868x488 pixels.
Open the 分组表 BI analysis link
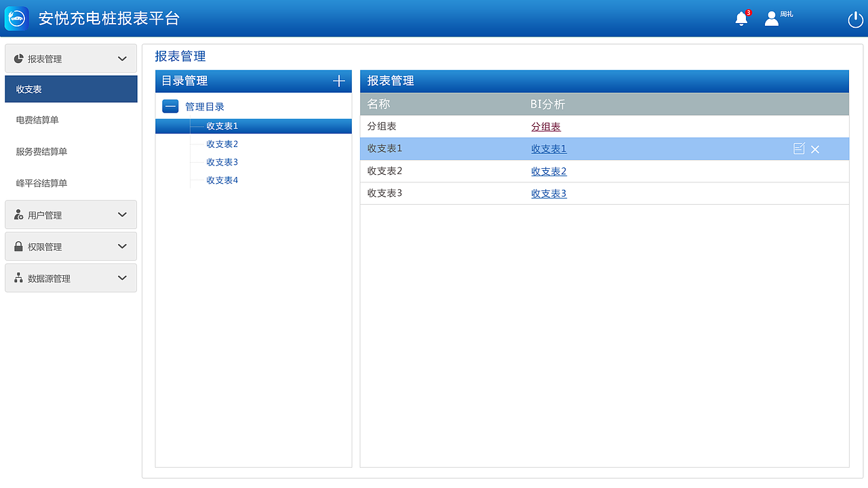pos(546,127)
